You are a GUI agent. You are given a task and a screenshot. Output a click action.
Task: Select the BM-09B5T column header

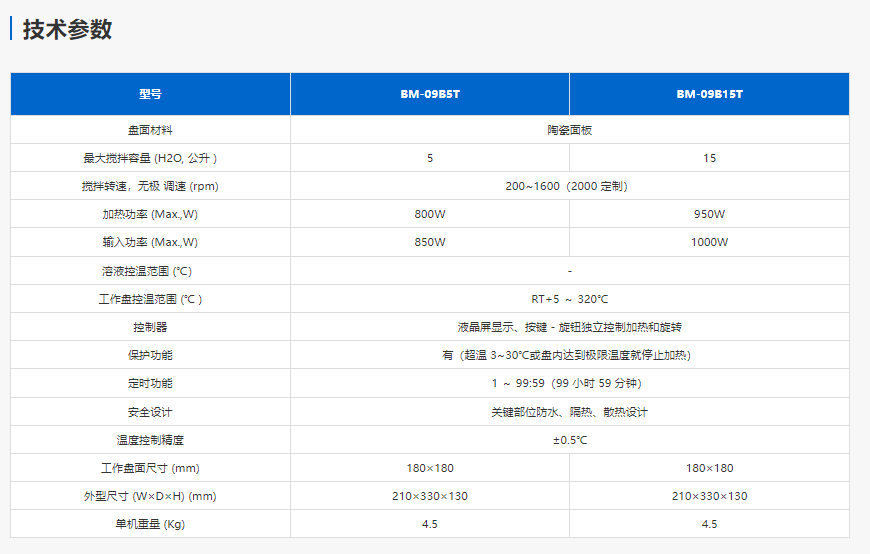coord(430,95)
